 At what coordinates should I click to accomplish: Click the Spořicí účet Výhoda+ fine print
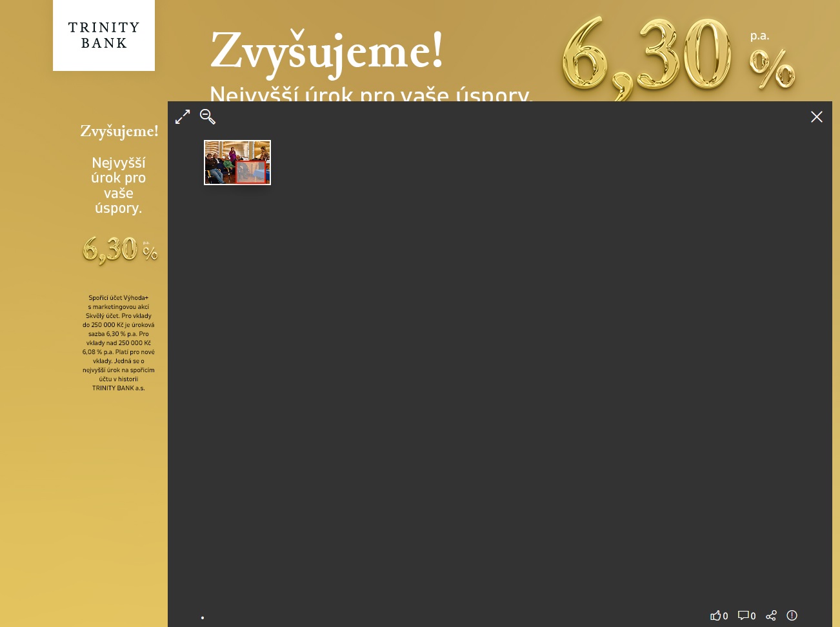[x=119, y=343]
